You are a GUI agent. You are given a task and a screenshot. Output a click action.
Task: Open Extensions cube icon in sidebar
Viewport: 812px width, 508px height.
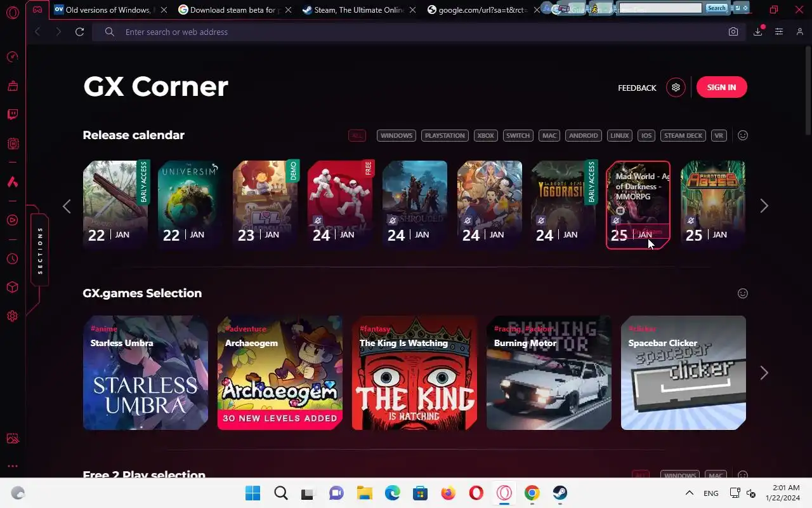coord(12,288)
